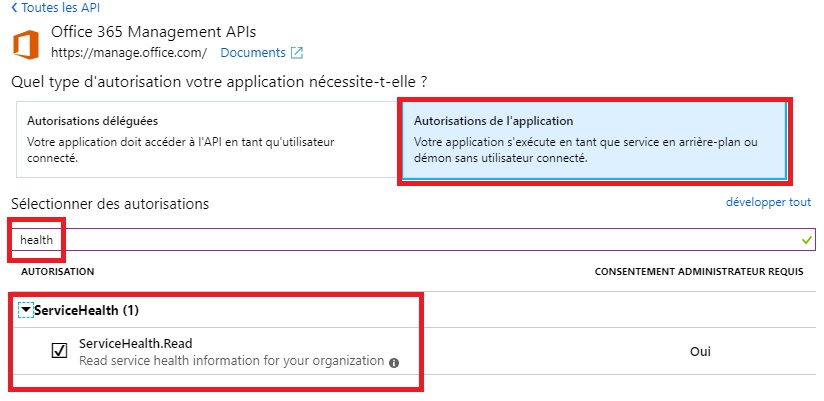Click the external link icon beside Documents
The width and height of the screenshot is (824, 401).
point(297,53)
